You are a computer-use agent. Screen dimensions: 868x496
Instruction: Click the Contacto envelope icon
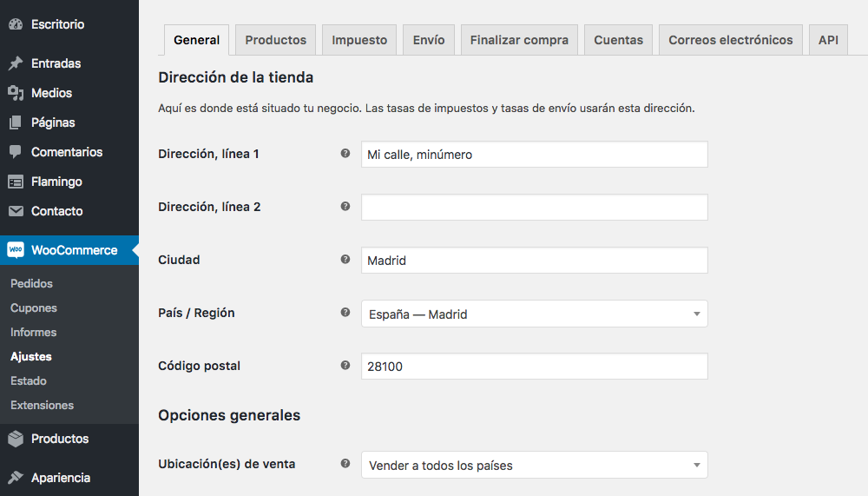16,211
